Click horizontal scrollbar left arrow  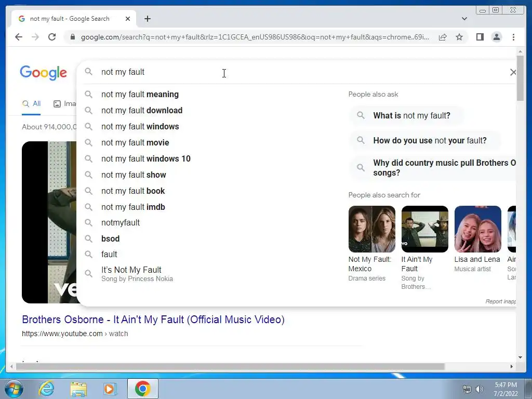pyautogui.click(x=11, y=366)
